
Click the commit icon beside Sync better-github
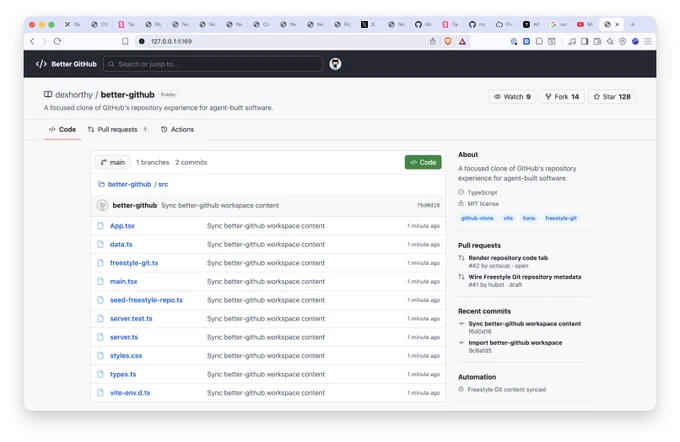[x=461, y=324]
